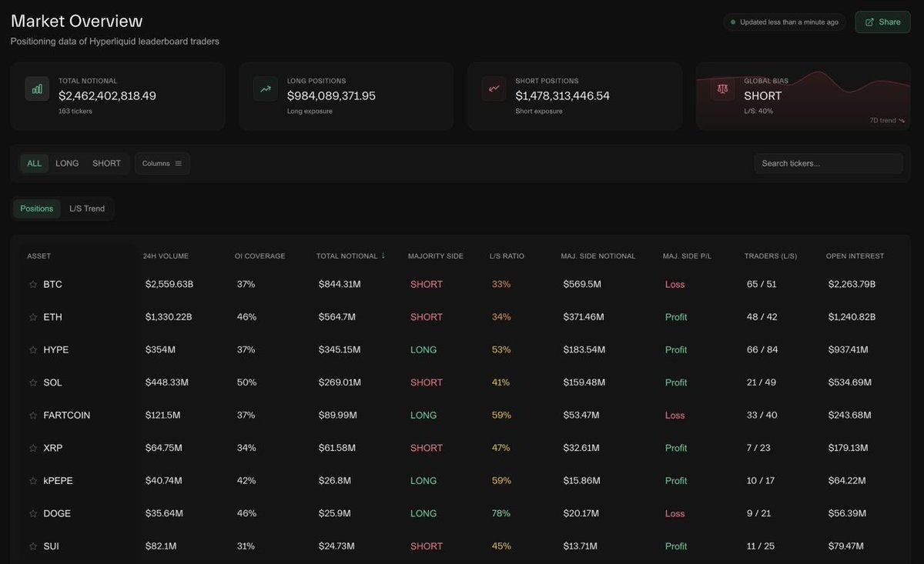Click the Global Bias SHORT value
Viewport: 924px width, 564px height.
(762, 96)
